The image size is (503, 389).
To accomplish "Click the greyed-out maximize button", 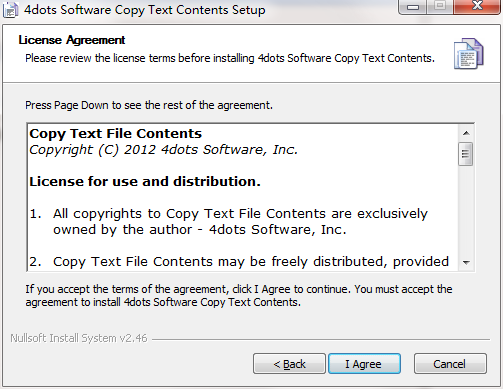I will pyautogui.click(x=440, y=6).
